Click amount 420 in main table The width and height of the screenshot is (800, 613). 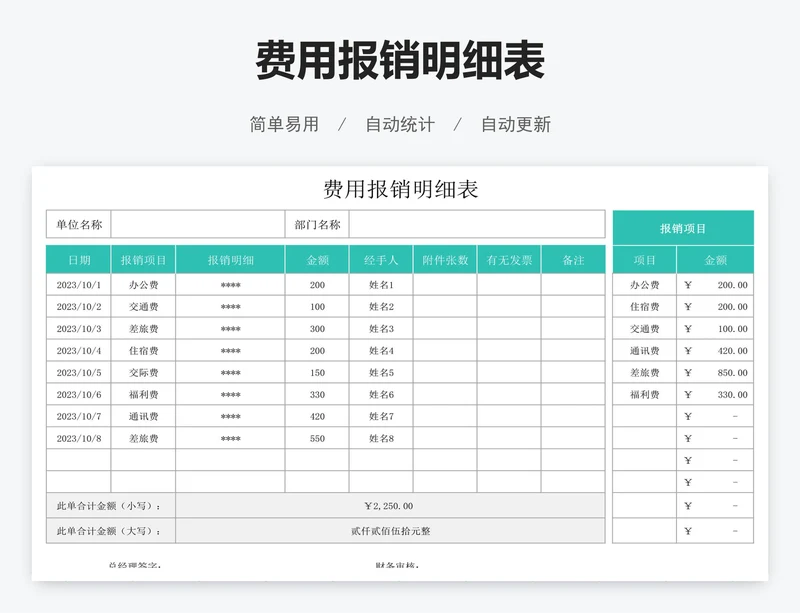pyautogui.click(x=317, y=416)
